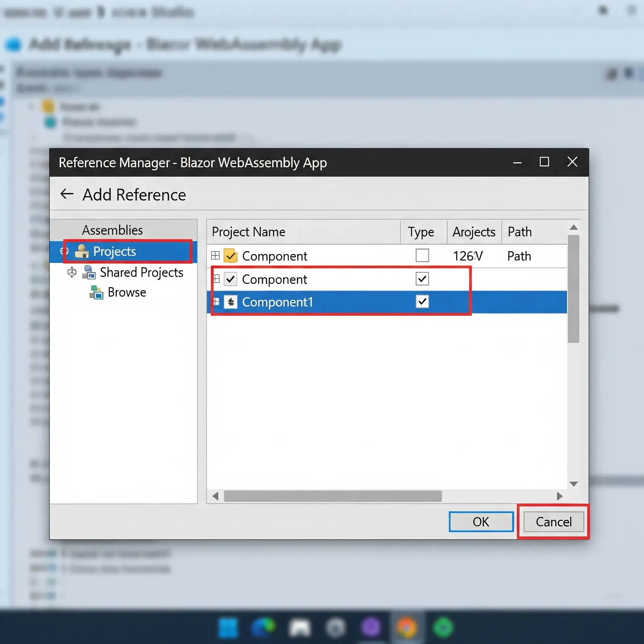The height and width of the screenshot is (644, 644).
Task: Select the Assemblies heading
Action: [x=112, y=230]
